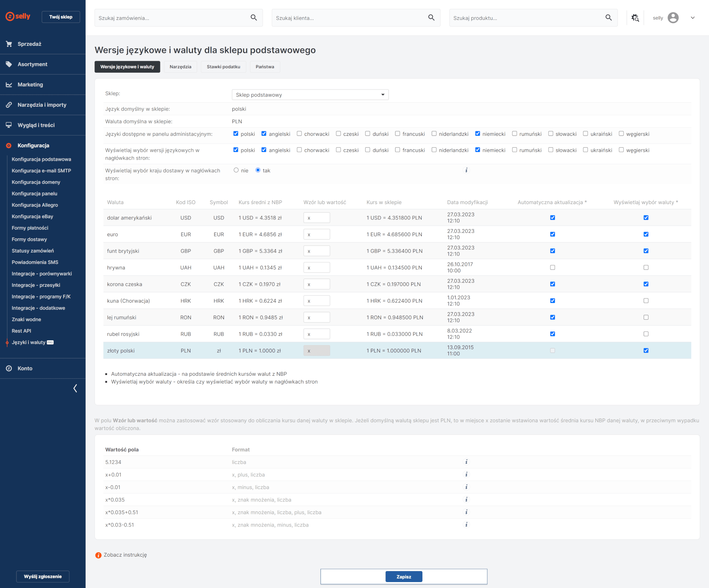Viewport: 709px width, 588px height.
Task: Expand the Konto sidebar section
Action: point(43,368)
